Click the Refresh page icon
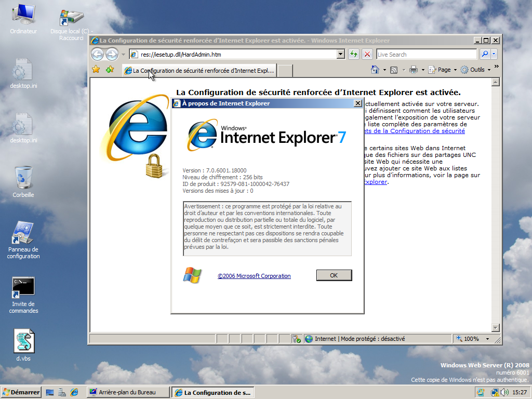Image resolution: width=532 pixels, height=399 pixels. [354, 54]
